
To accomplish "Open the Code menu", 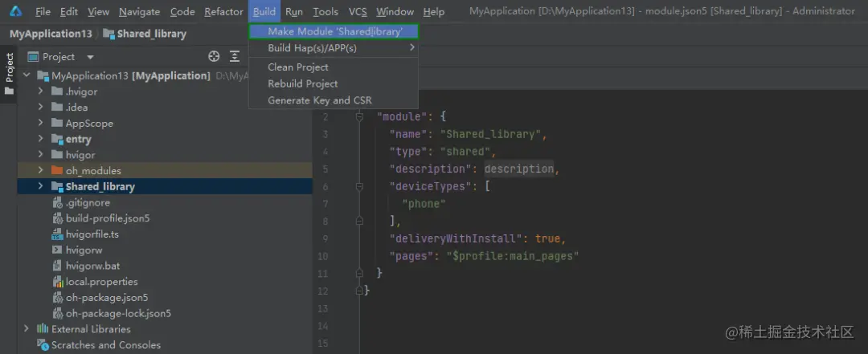I will [x=182, y=11].
